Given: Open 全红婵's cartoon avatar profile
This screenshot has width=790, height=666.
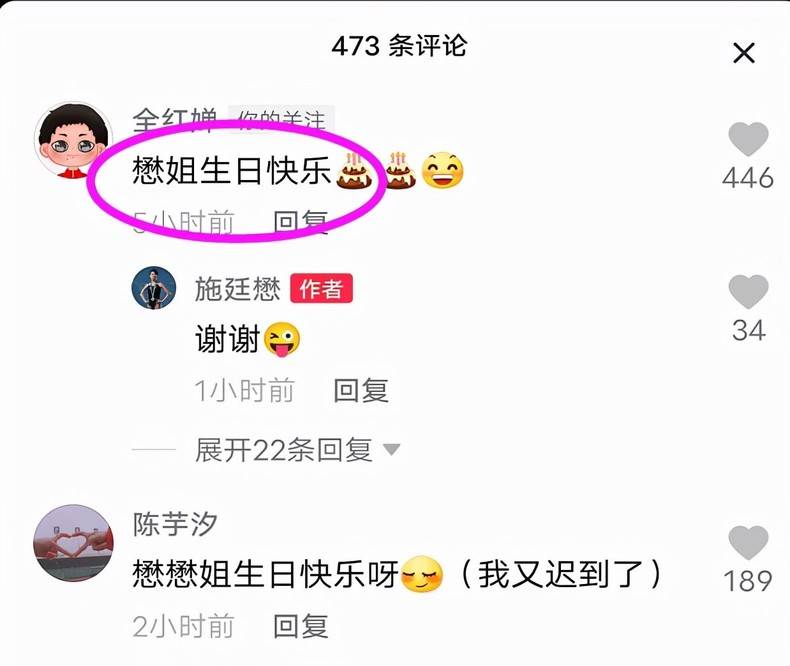Looking at the screenshot, I should coord(74,140).
